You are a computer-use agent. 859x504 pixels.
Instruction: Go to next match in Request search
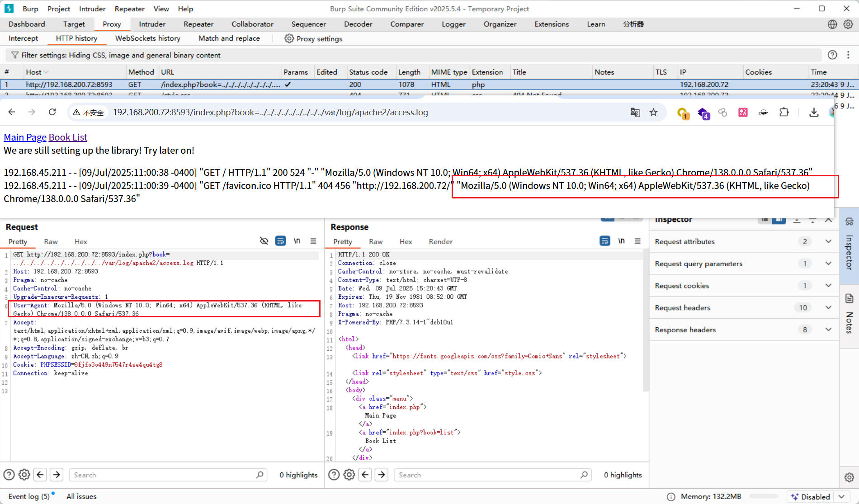click(x=57, y=475)
